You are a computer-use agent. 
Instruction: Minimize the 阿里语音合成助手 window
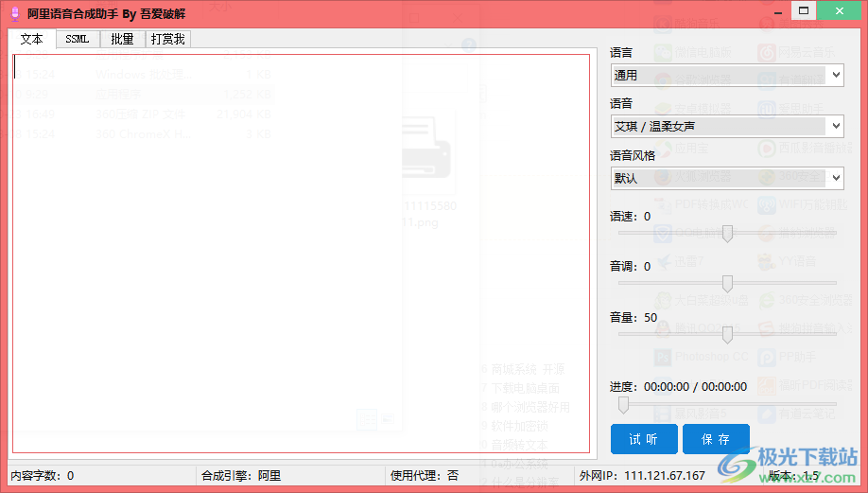[778, 11]
